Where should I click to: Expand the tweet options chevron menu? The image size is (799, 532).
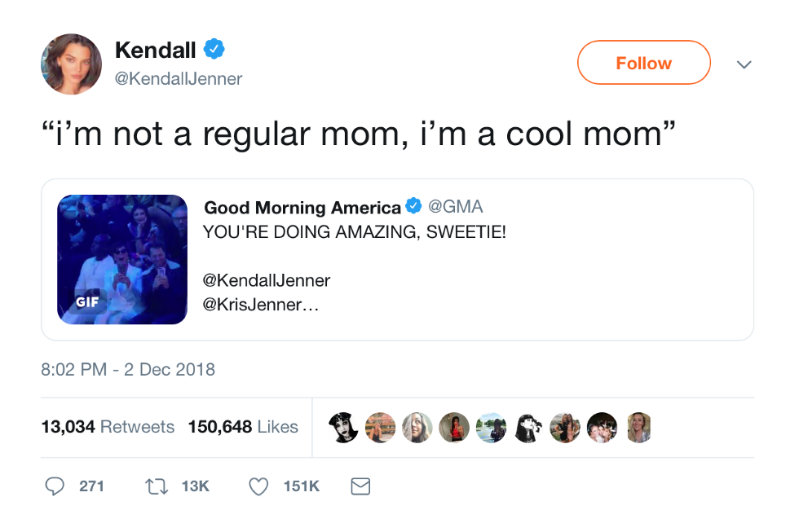click(x=744, y=64)
